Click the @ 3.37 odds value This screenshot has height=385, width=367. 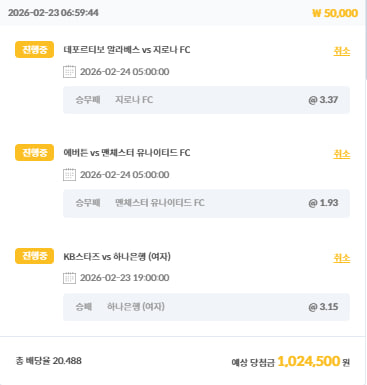tap(323, 100)
